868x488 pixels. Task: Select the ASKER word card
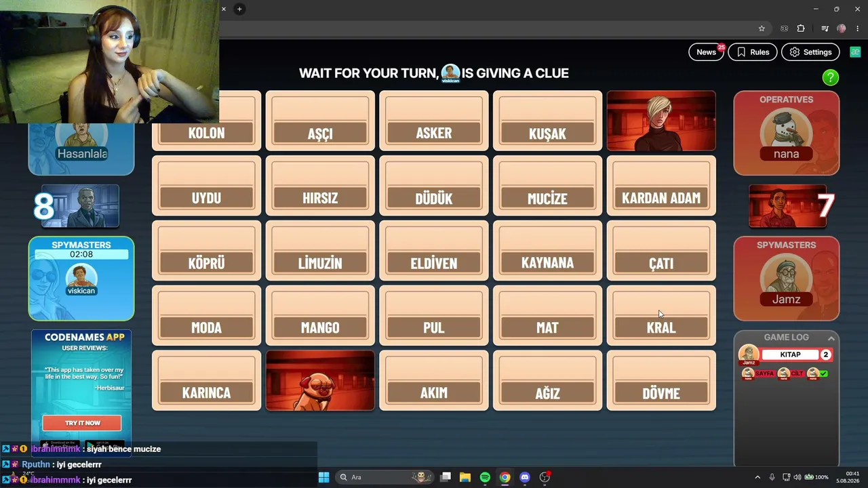pyautogui.click(x=434, y=121)
